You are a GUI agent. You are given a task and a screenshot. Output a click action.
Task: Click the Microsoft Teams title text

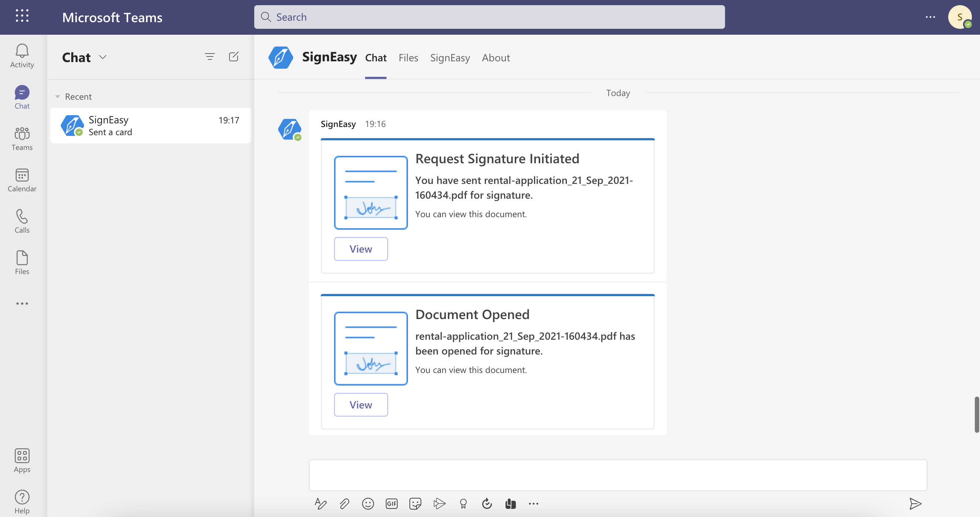point(112,17)
